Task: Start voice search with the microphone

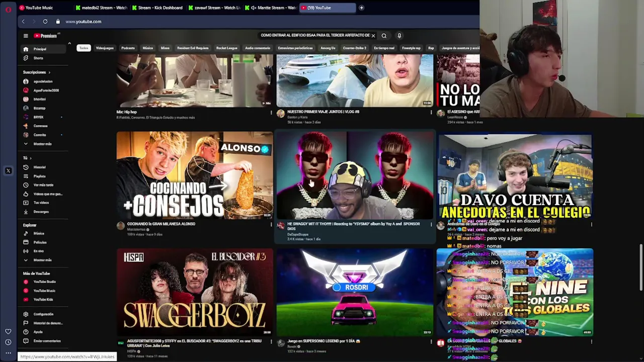Action: [x=399, y=36]
